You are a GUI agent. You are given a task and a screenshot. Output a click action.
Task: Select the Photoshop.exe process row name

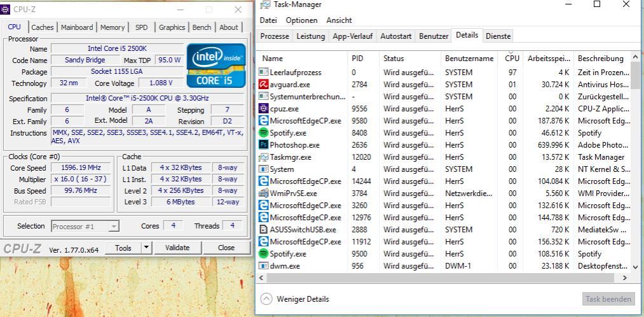294,145
